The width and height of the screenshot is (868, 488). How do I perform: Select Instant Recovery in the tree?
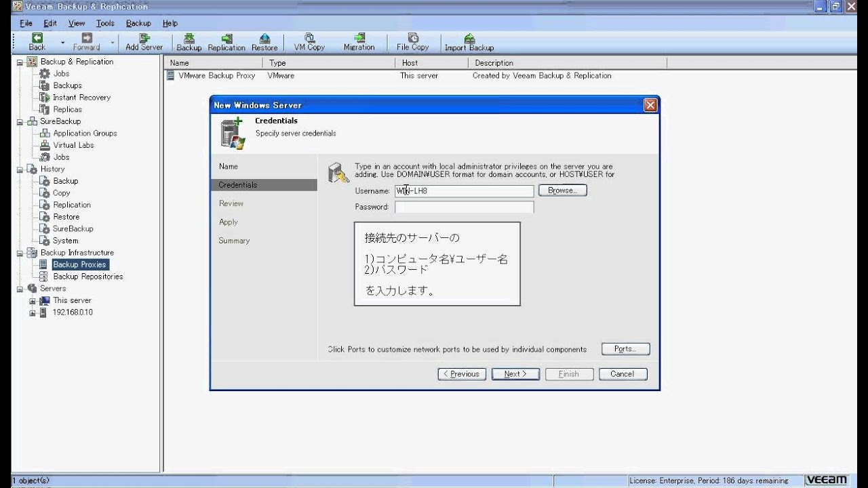coord(81,98)
